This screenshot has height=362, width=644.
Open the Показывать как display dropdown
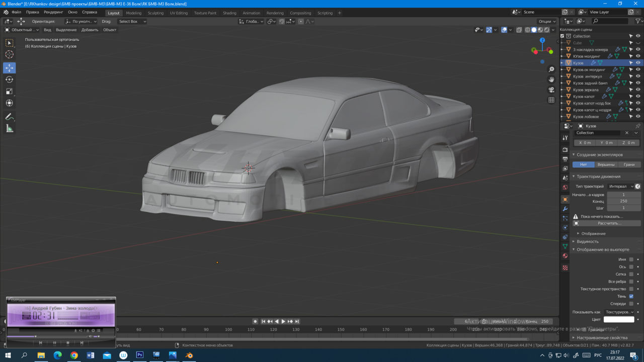[619, 312]
